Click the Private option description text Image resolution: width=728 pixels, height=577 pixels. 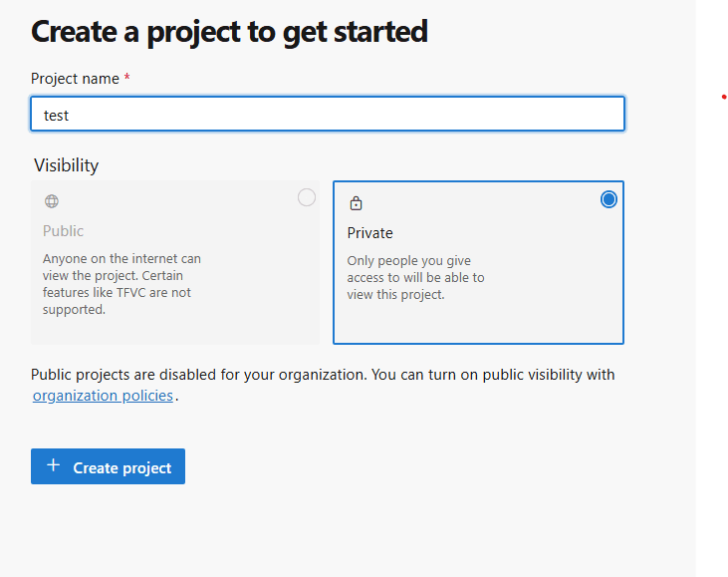coord(415,278)
